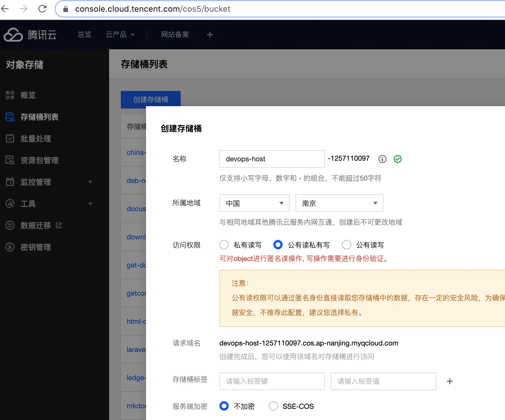Open the 概览 overview section
This screenshot has height=420, width=505.
(x=28, y=95)
